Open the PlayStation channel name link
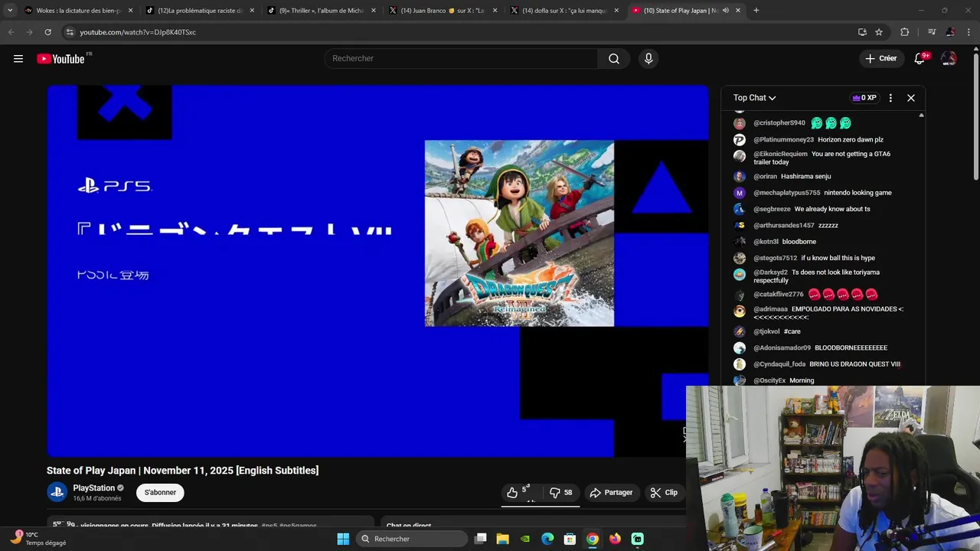980x551 pixels. tap(93, 488)
